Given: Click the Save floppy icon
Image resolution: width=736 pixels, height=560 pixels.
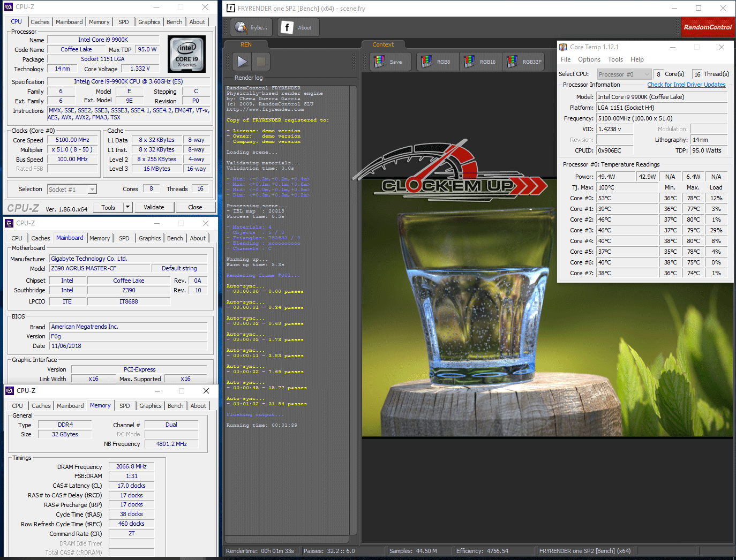Looking at the screenshot, I should click(389, 62).
